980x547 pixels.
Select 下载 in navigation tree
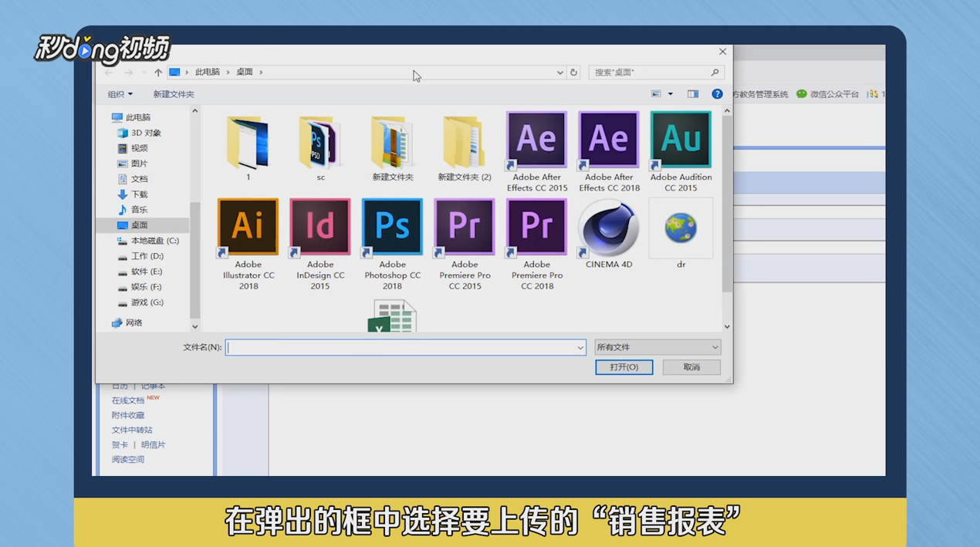pos(133,194)
